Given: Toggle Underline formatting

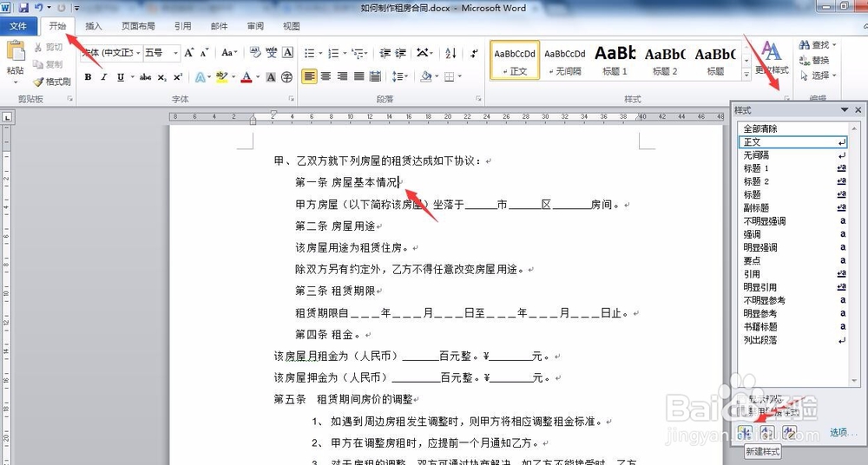Looking at the screenshot, I should pos(120,77).
